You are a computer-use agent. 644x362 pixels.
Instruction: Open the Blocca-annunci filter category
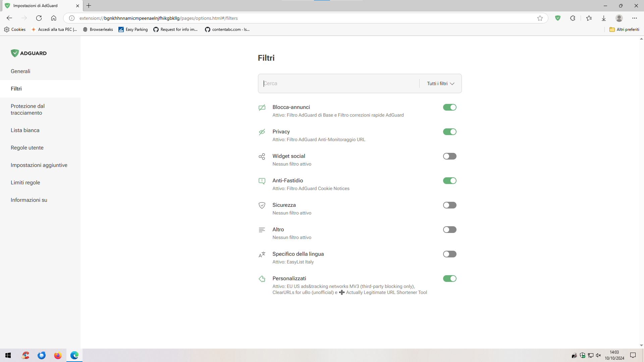pyautogui.click(x=349, y=111)
